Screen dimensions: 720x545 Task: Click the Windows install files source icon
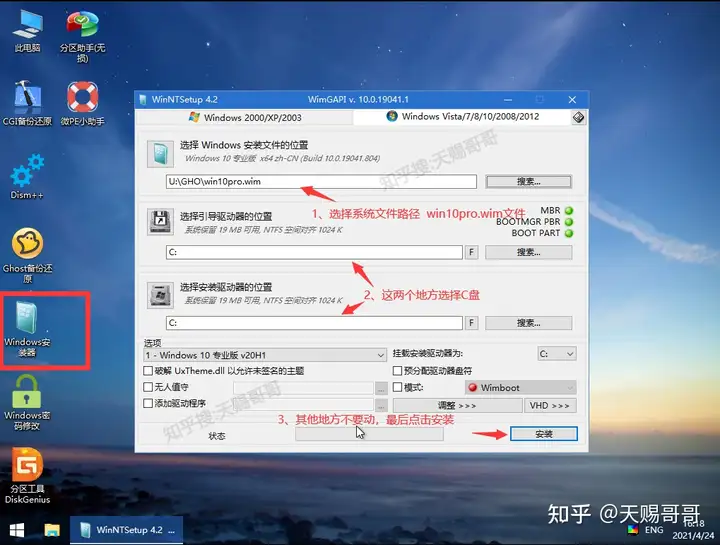coord(160,154)
